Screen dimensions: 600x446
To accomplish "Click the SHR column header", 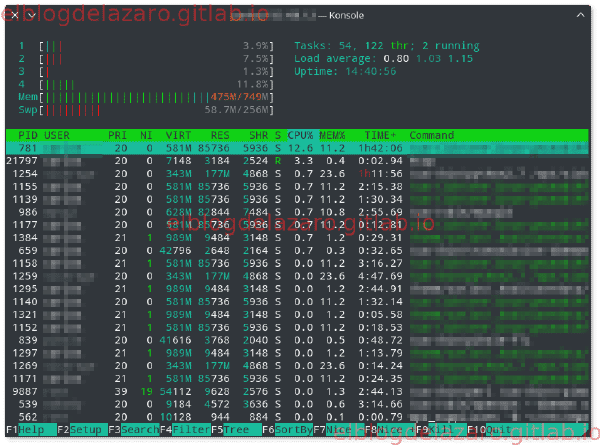I will pyautogui.click(x=259, y=135).
